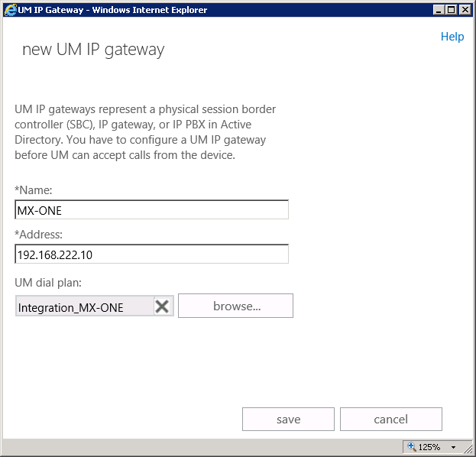Clear the Integration_MX-ONE dial plan with X icon
Viewport: 476px width, 457px height.
162,306
